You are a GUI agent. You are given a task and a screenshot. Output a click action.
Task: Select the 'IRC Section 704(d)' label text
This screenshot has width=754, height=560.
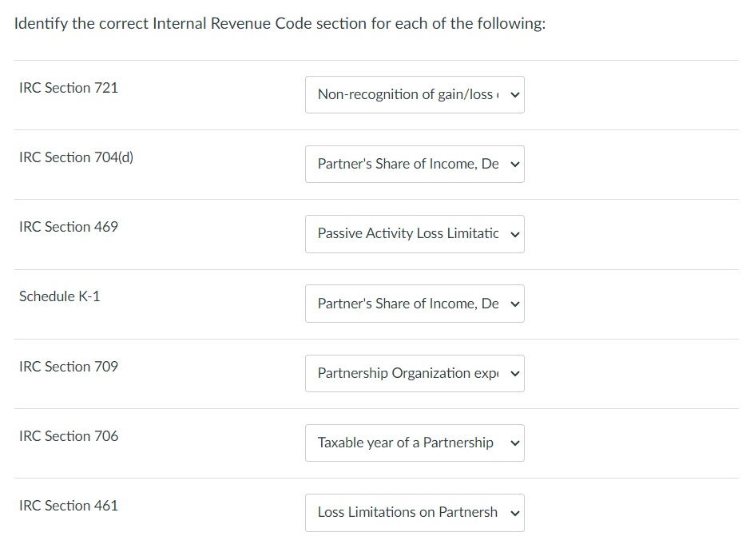(x=77, y=157)
